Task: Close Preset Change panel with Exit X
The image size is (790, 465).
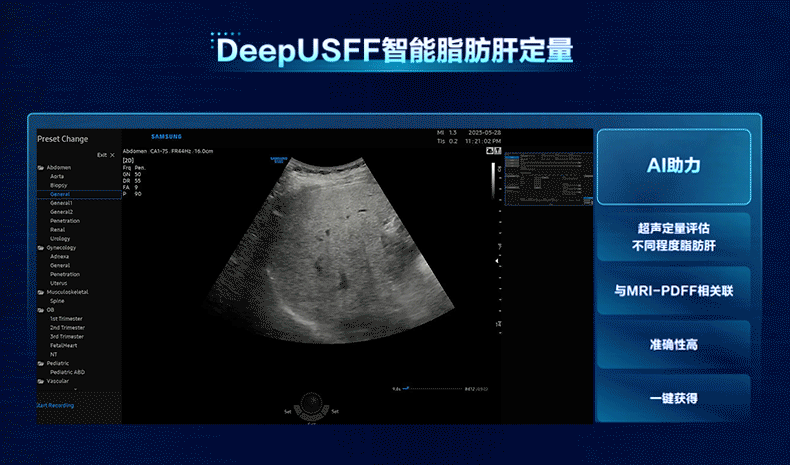Action: pyautogui.click(x=106, y=155)
